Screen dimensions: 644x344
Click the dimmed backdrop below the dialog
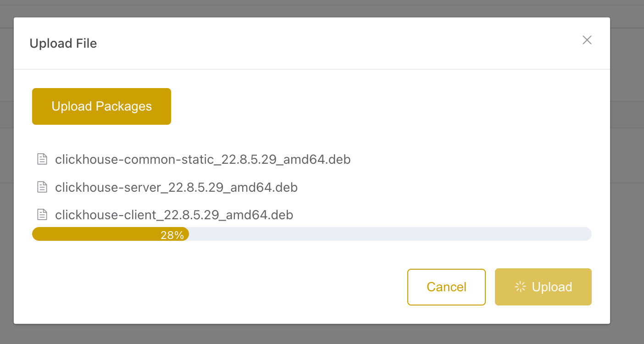321,335
